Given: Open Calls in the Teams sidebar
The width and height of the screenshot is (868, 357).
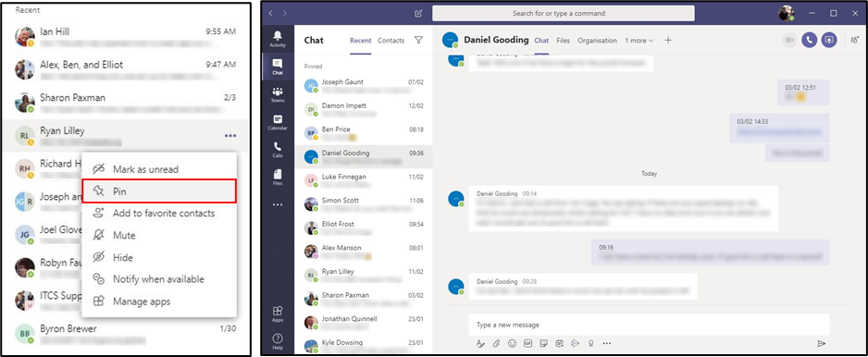Looking at the screenshot, I should coord(278,150).
